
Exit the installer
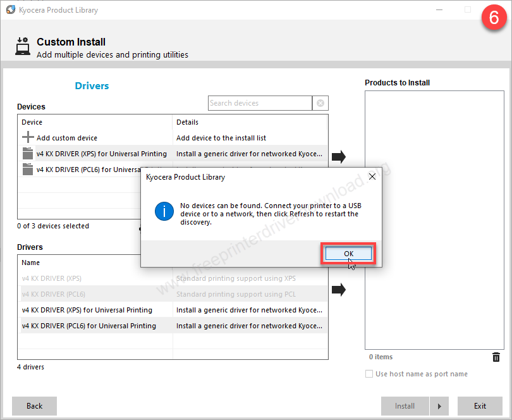pyautogui.click(x=480, y=406)
